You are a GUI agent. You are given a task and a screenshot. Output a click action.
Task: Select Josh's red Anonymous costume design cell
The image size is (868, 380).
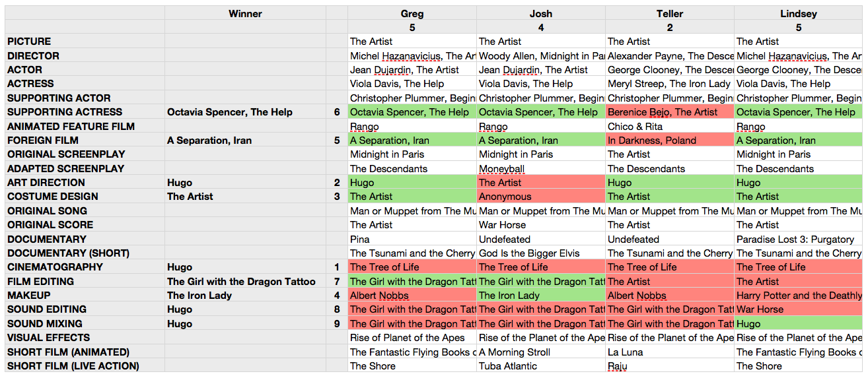(541, 197)
